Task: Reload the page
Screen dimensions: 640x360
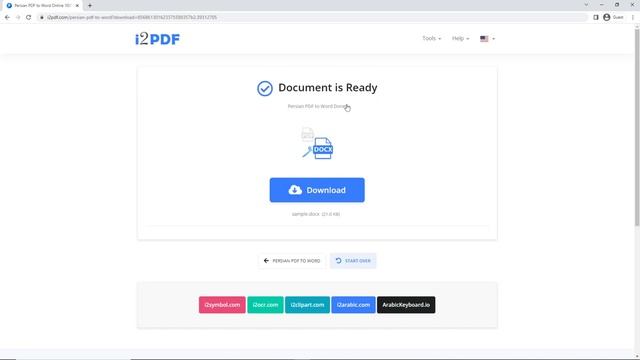Action: click(29, 18)
